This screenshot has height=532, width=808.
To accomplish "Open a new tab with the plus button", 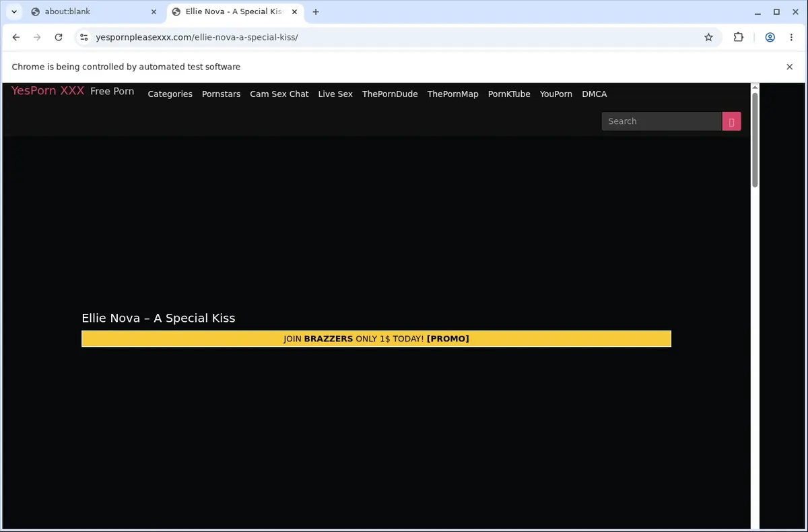I will coord(316,11).
